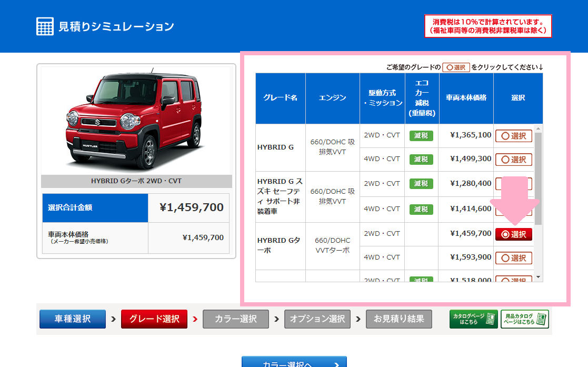Screen dimensions: 588x367
Task: Open カタログページはこちら link
Action: (474, 319)
